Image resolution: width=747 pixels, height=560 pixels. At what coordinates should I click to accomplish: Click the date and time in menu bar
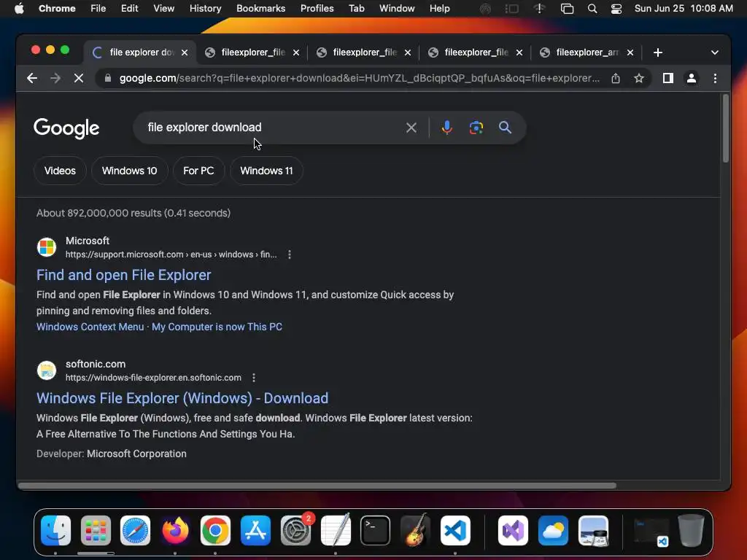684,9
